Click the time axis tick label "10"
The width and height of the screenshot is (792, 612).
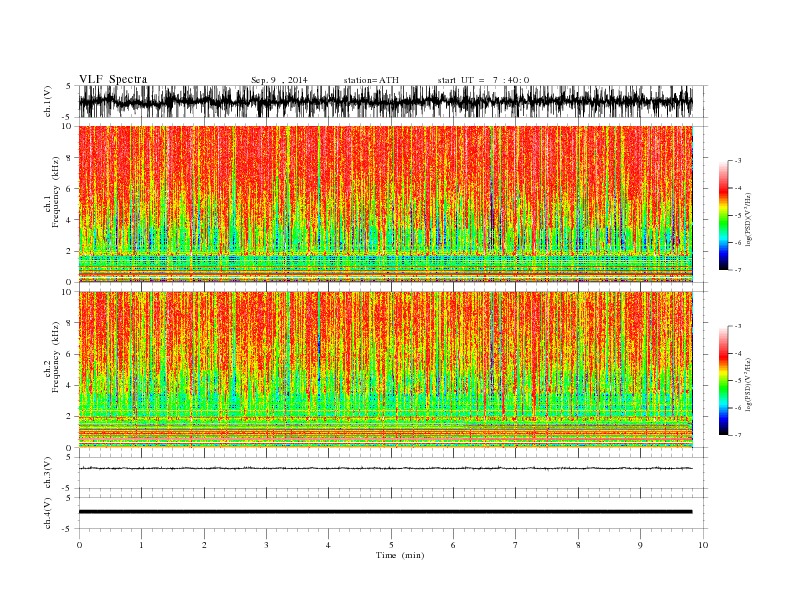[703, 545]
